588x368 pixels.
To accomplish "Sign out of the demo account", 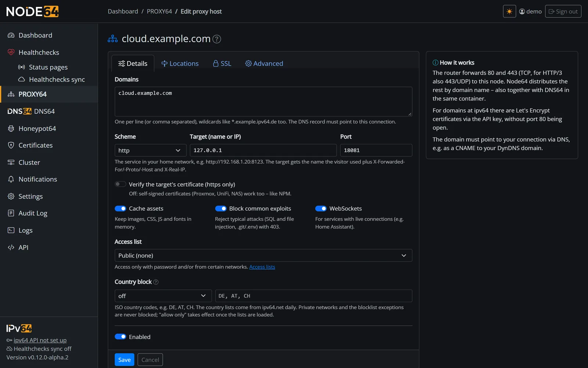I will pos(563,11).
